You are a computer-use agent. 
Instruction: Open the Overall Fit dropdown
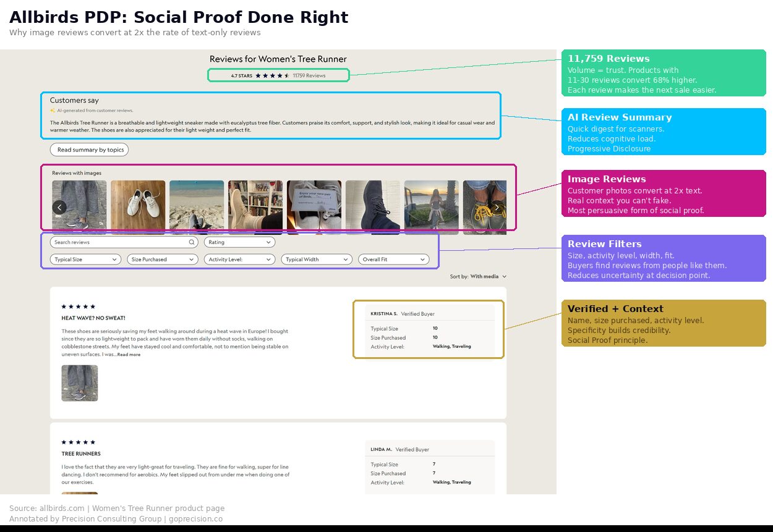pyautogui.click(x=394, y=259)
